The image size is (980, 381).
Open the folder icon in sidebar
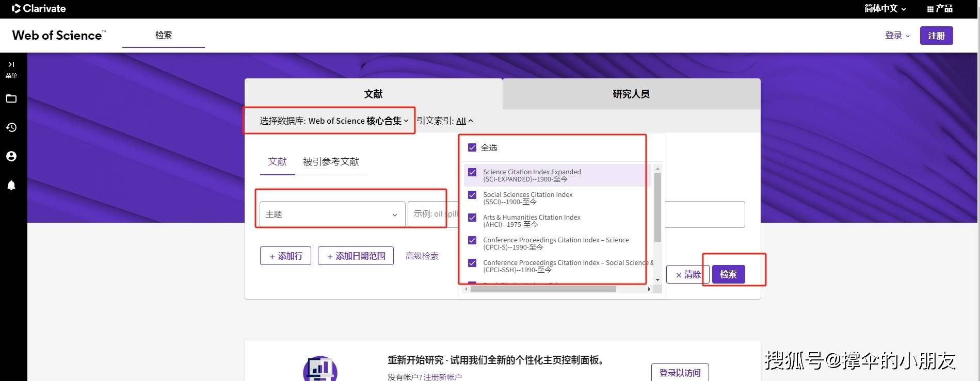click(11, 98)
